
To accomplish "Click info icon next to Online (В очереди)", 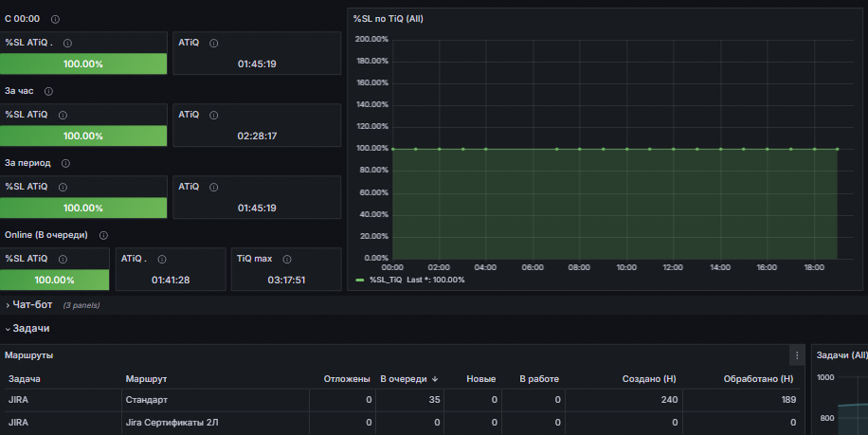I will point(103,235).
